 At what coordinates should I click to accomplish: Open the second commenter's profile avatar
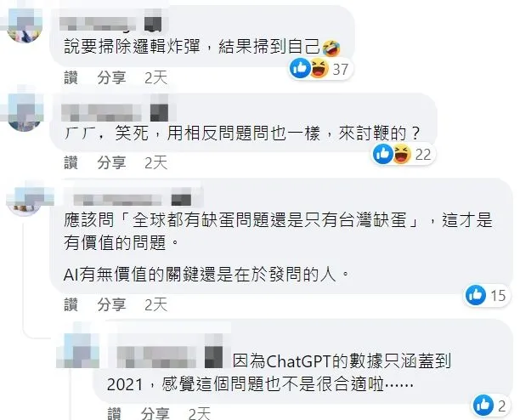point(24,113)
